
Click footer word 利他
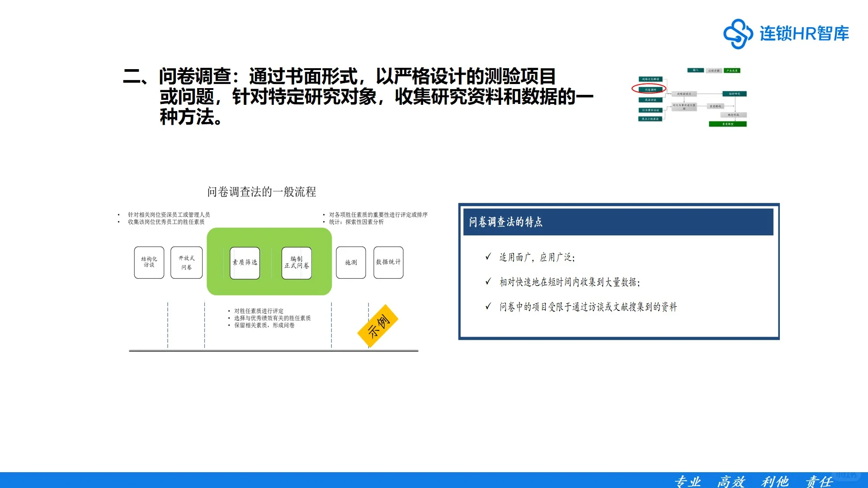pos(775,482)
